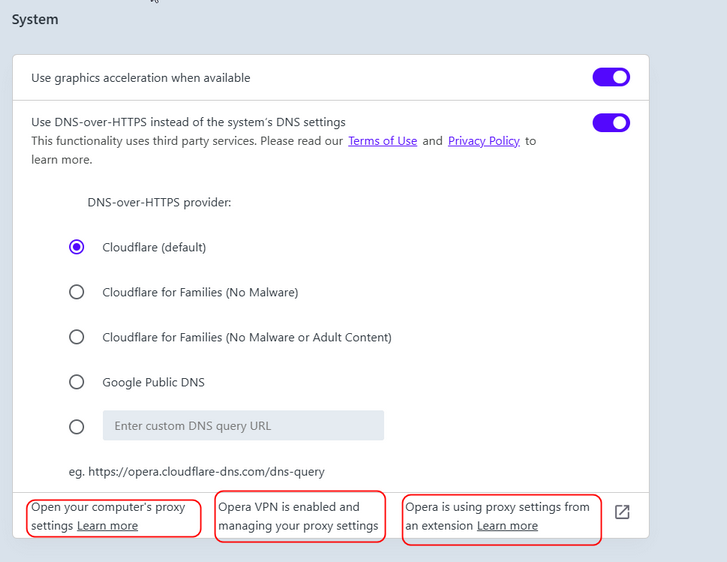Click the System section heading
This screenshot has width=727, height=562.
coord(35,19)
